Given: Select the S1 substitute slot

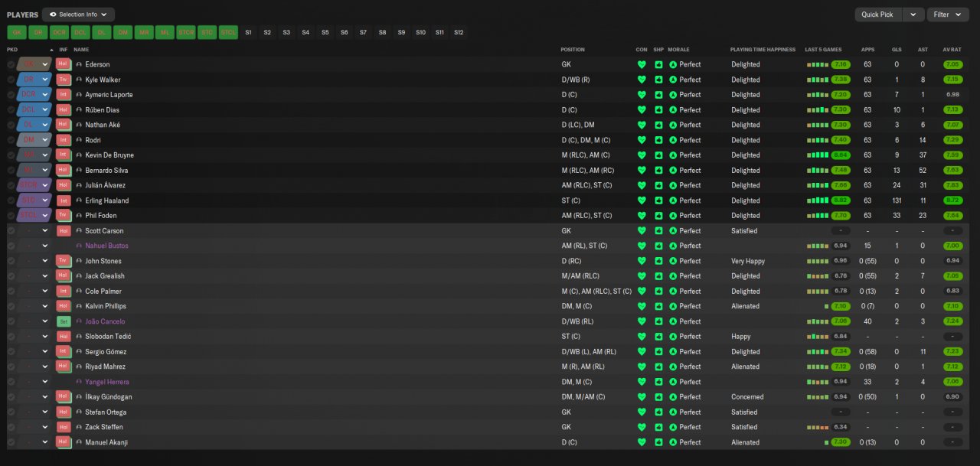Looking at the screenshot, I should 248,32.
